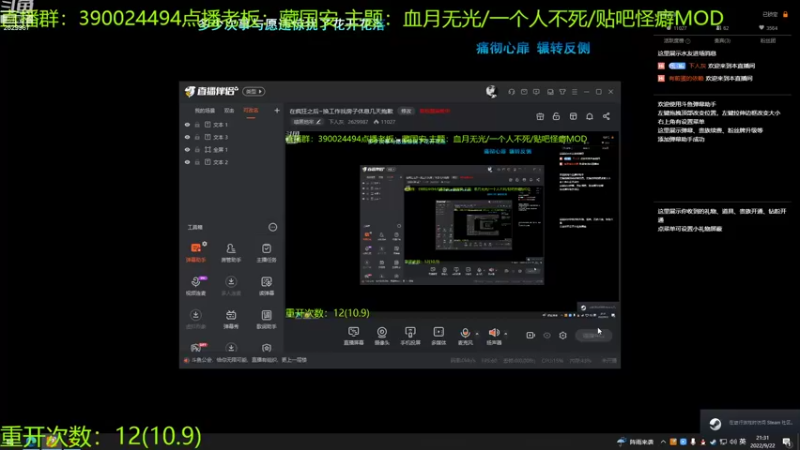
Task: Toggle the lock on 文本 2 source
Action: coord(197,162)
